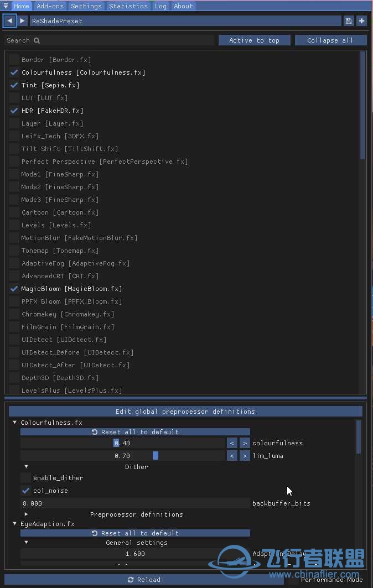The width and height of the screenshot is (373, 588).
Task: Open the overlay dropdown triangle at top left
Action: pyautogui.click(x=6, y=6)
